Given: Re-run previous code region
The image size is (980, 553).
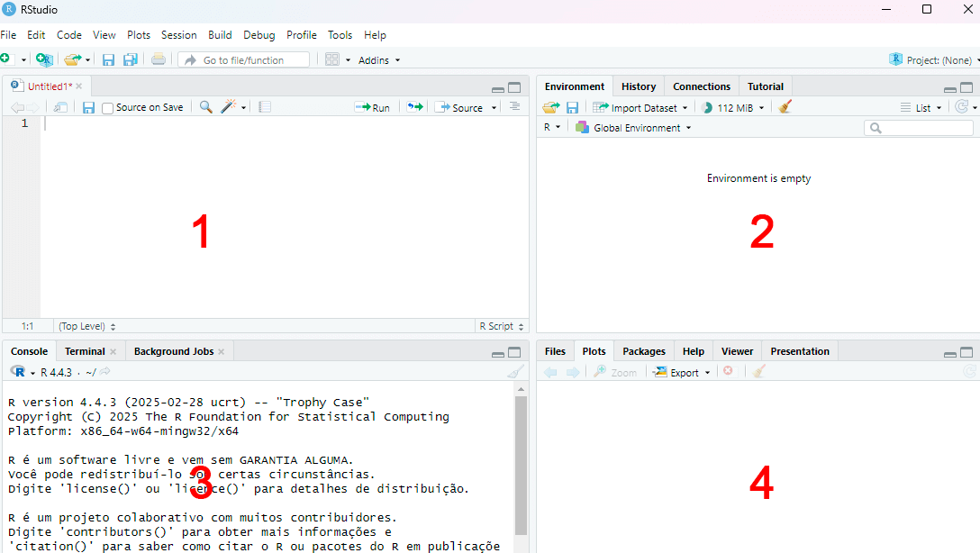Looking at the screenshot, I should 414,107.
